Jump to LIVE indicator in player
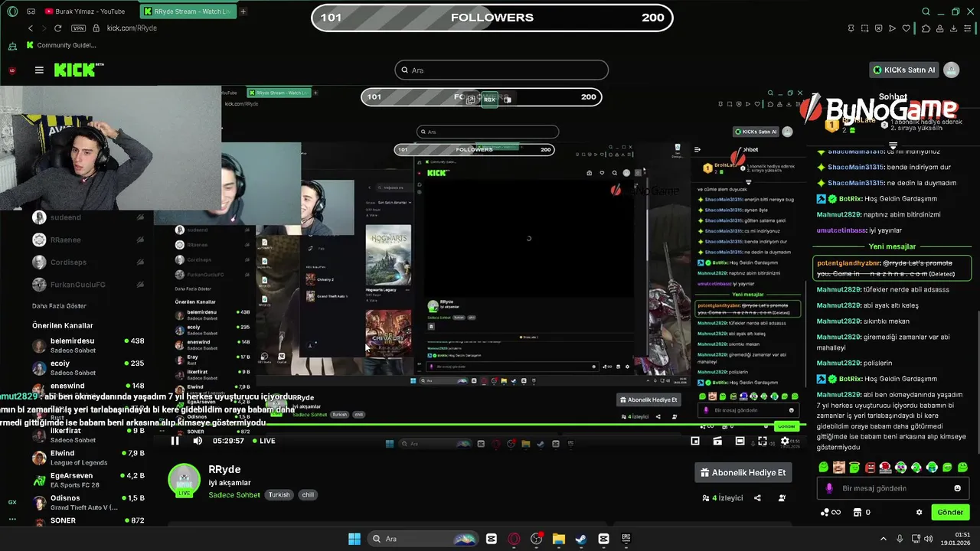 pyautogui.click(x=263, y=441)
